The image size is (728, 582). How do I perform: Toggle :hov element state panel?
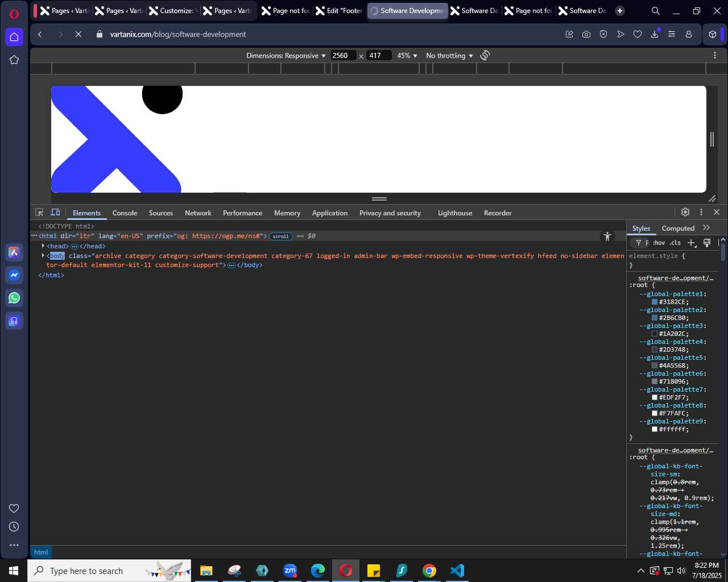[659, 243]
